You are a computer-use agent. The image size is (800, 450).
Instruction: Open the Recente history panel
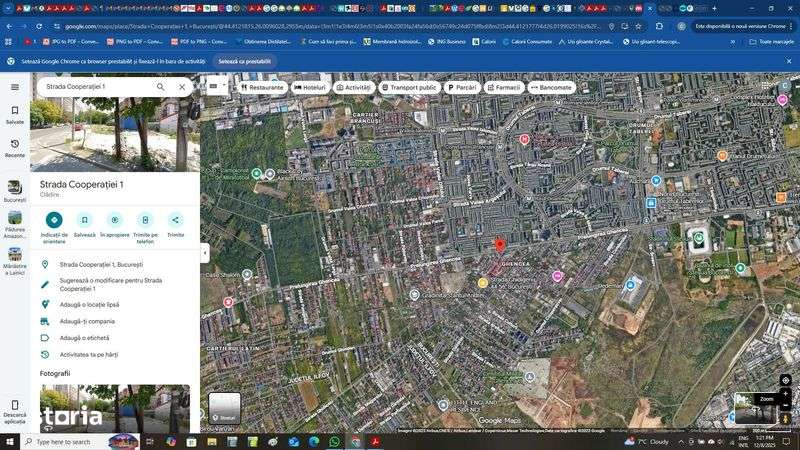15,148
